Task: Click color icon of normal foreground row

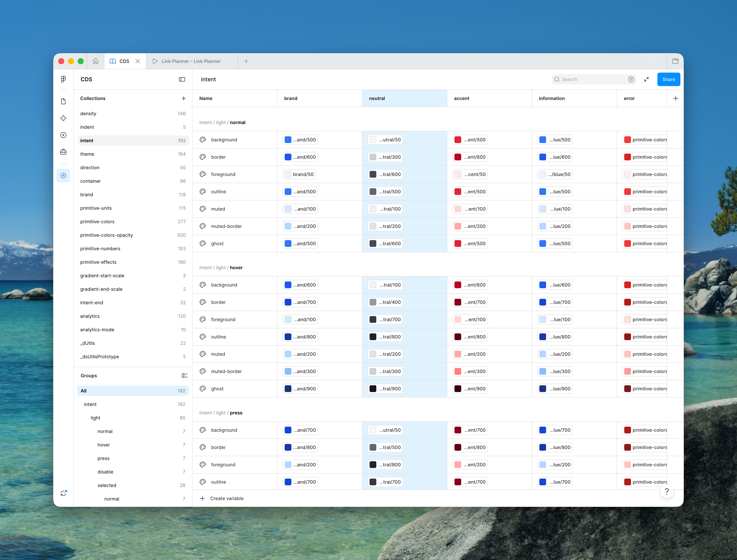Action: tap(203, 174)
